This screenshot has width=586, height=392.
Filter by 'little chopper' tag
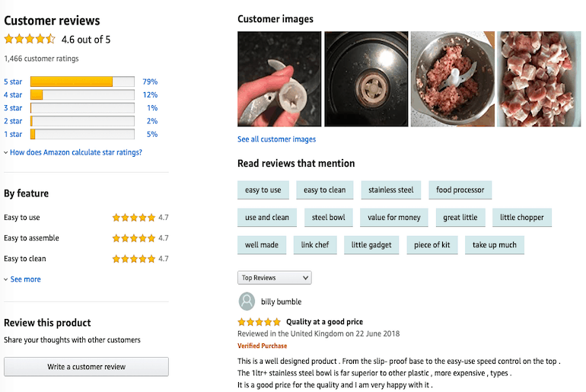pos(521,218)
